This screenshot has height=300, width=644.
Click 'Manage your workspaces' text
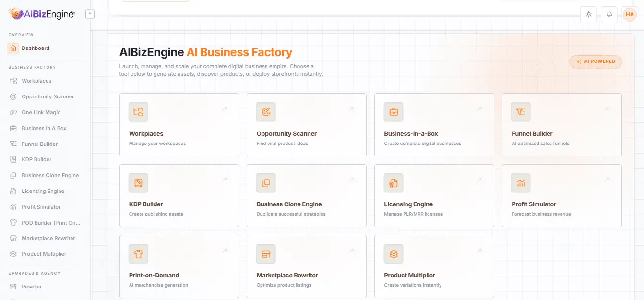157,144
